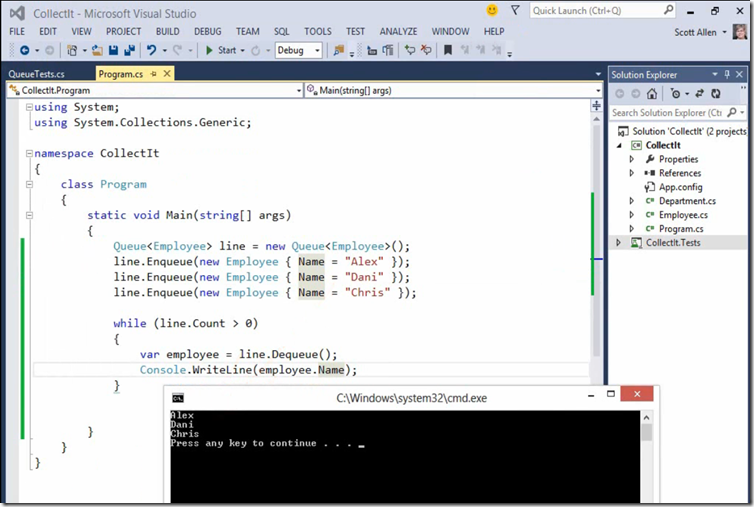The image size is (754, 507).
Task: Click the feedback smiley face icon
Action: click(x=492, y=10)
